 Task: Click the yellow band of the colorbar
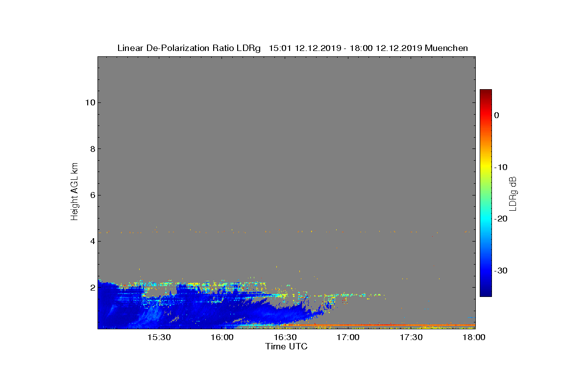486,167
